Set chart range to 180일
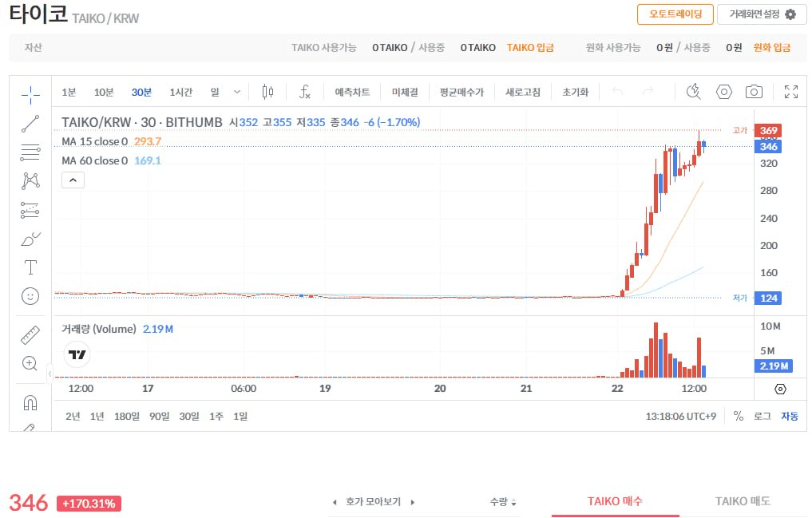Screen dimensions: 812x518 point(127,416)
